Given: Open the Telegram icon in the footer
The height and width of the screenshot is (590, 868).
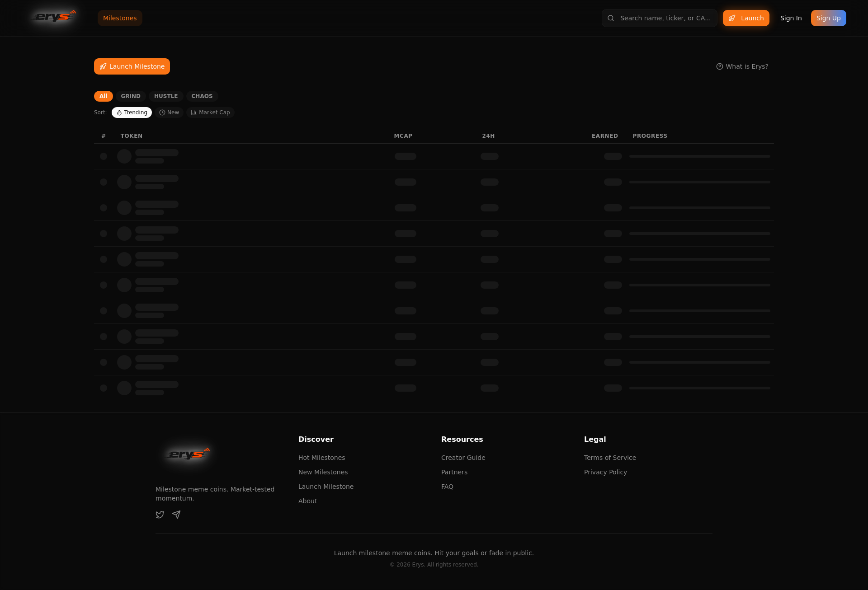Looking at the screenshot, I should click(x=176, y=515).
